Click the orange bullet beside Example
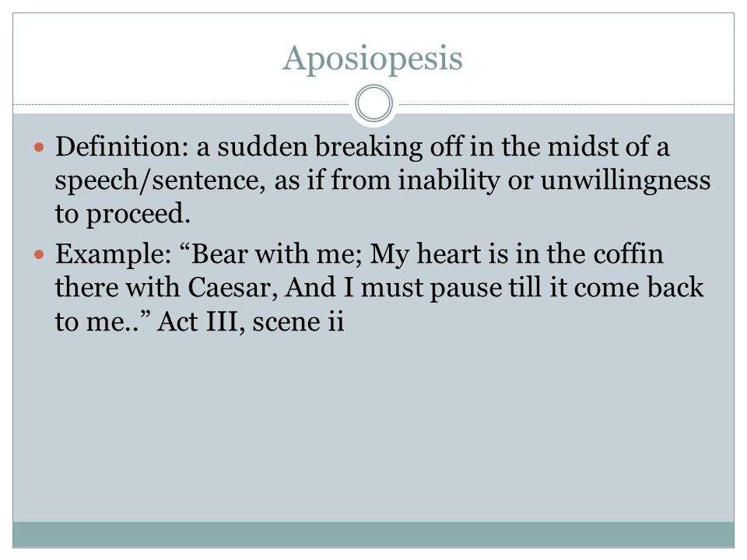The height and width of the screenshot is (560, 747). [x=39, y=255]
